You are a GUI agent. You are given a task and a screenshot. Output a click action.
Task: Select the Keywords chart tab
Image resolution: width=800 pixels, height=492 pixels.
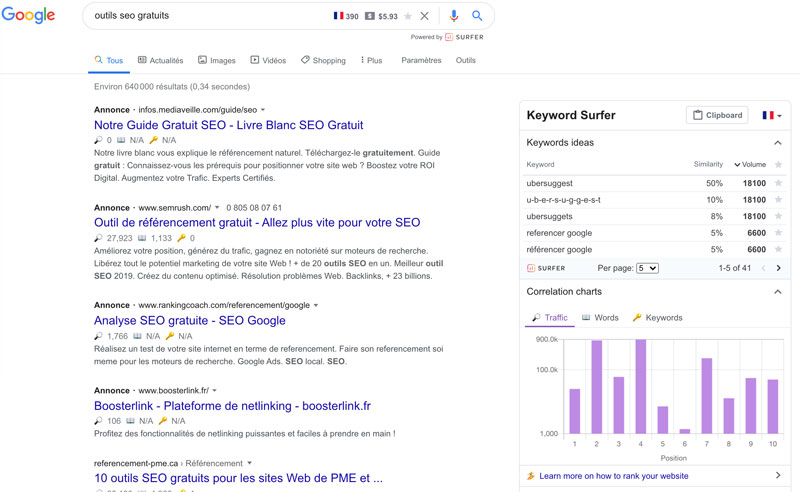click(x=657, y=317)
